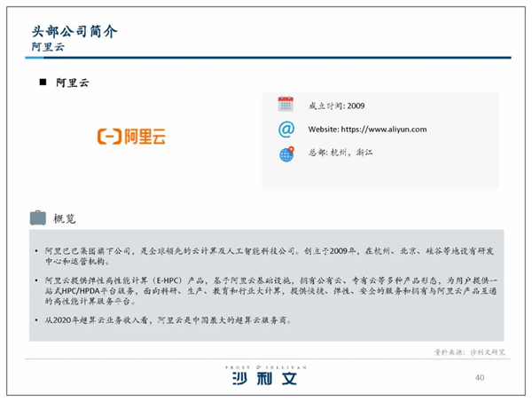Click the black bulleted heading 阿里云
Screen dimensions: 532x402
pos(73,83)
